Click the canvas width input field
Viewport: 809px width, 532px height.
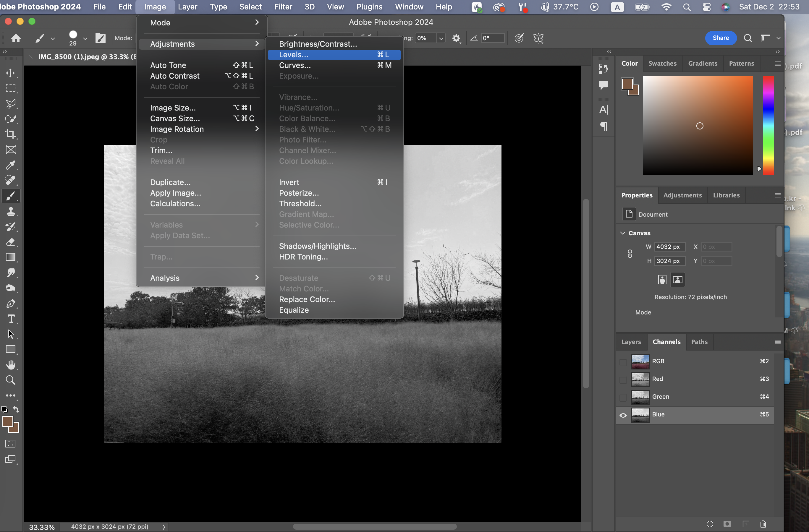(x=669, y=246)
